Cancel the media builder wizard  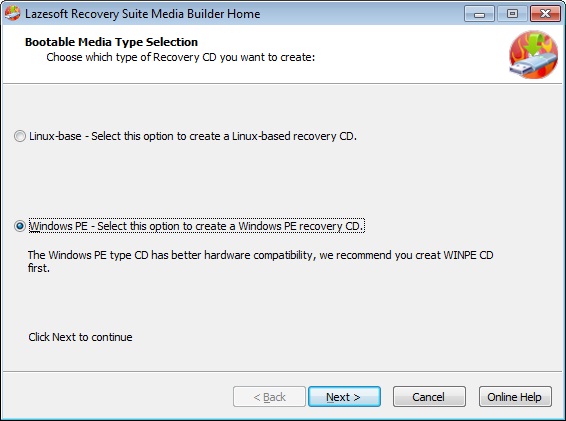click(x=429, y=397)
